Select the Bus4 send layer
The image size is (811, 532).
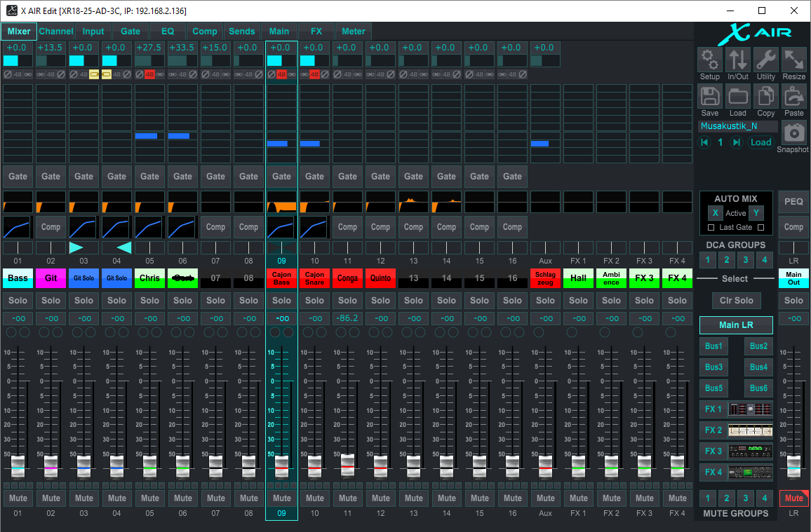pos(758,367)
